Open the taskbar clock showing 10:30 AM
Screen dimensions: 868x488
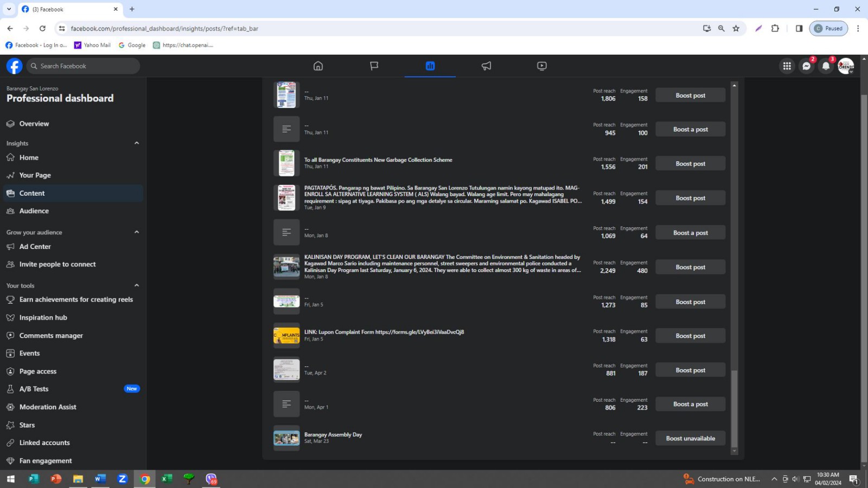tap(828, 479)
